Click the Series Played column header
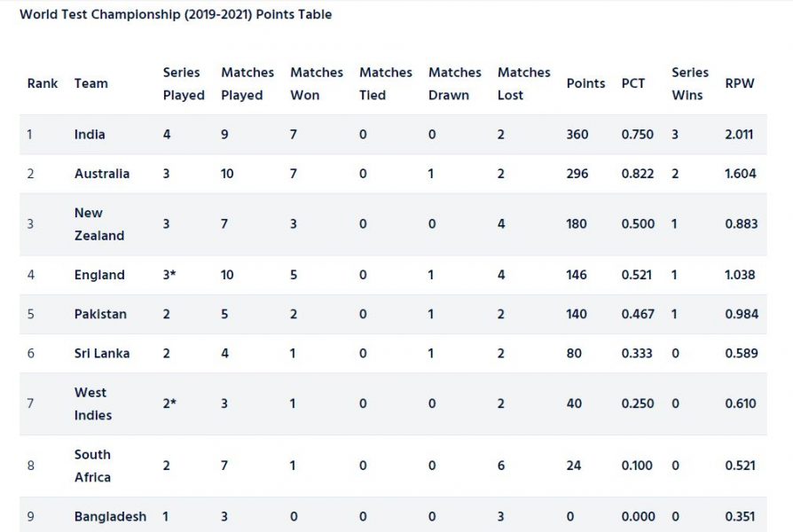The width and height of the screenshot is (793, 532). coord(184,83)
